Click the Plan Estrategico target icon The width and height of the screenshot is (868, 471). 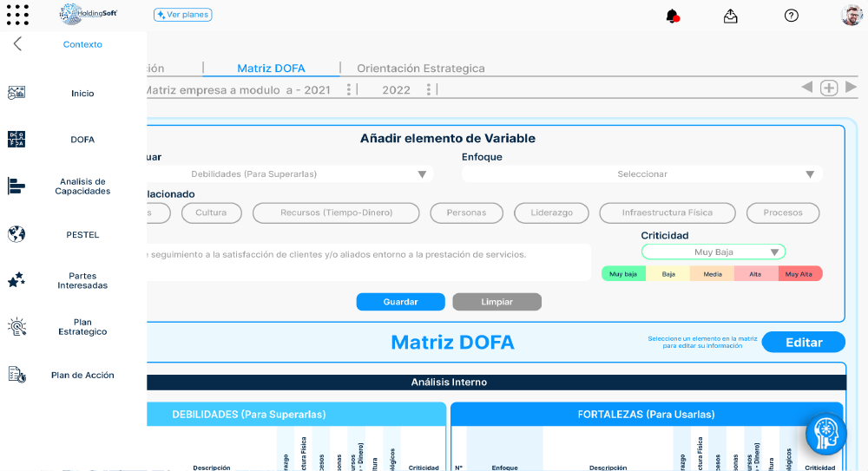click(16, 326)
